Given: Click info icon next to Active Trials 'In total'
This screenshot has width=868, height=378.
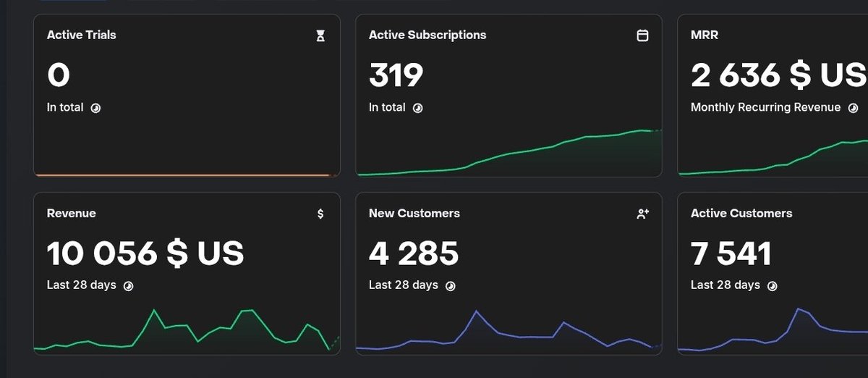Looking at the screenshot, I should pyautogui.click(x=95, y=108).
